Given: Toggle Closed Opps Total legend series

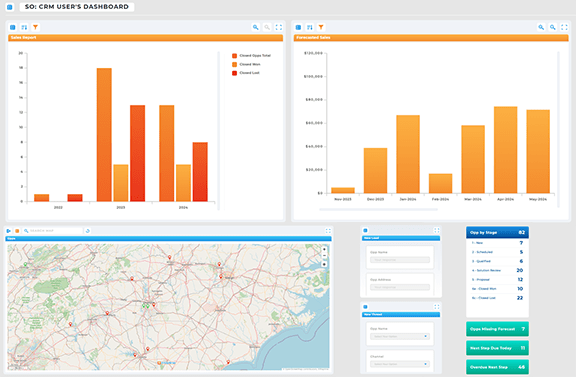Looking at the screenshot, I should click(252, 55).
